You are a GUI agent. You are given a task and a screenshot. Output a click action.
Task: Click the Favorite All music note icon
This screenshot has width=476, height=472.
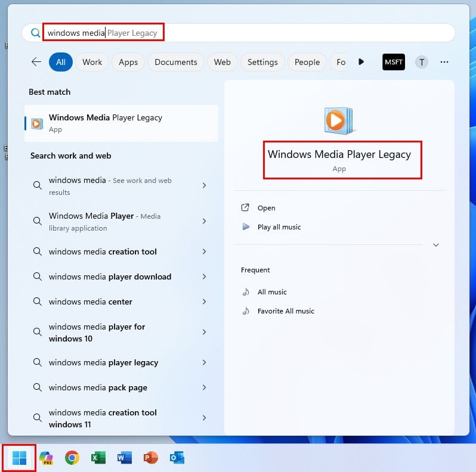[246, 311]
